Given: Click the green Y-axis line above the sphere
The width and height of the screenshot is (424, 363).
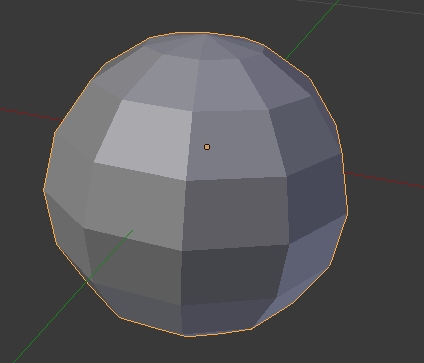Looking at the screenshot, I should coord(312,29).
